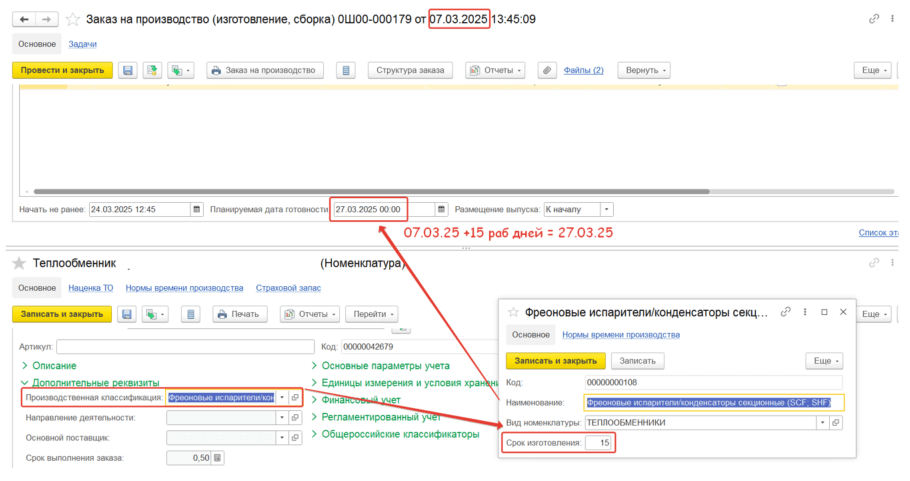910x481 pixels.
Task: Click the favorite star beside the order title
Action: (x=73, y=19)
